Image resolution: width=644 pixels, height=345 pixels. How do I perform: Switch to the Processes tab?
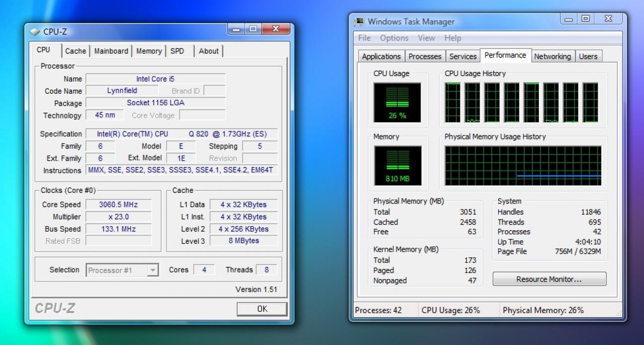click(425, 56)
